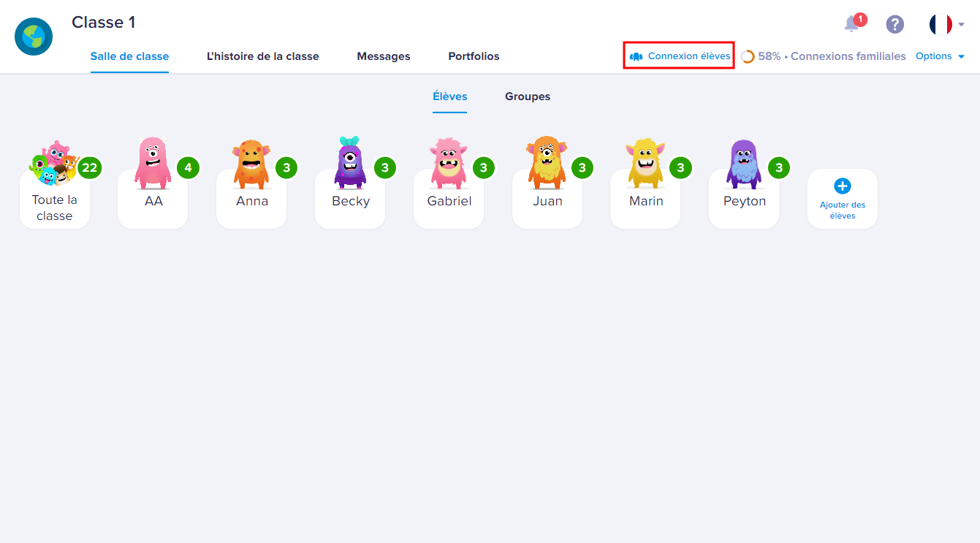Click Ajouter des élèves

coord(842,199)
